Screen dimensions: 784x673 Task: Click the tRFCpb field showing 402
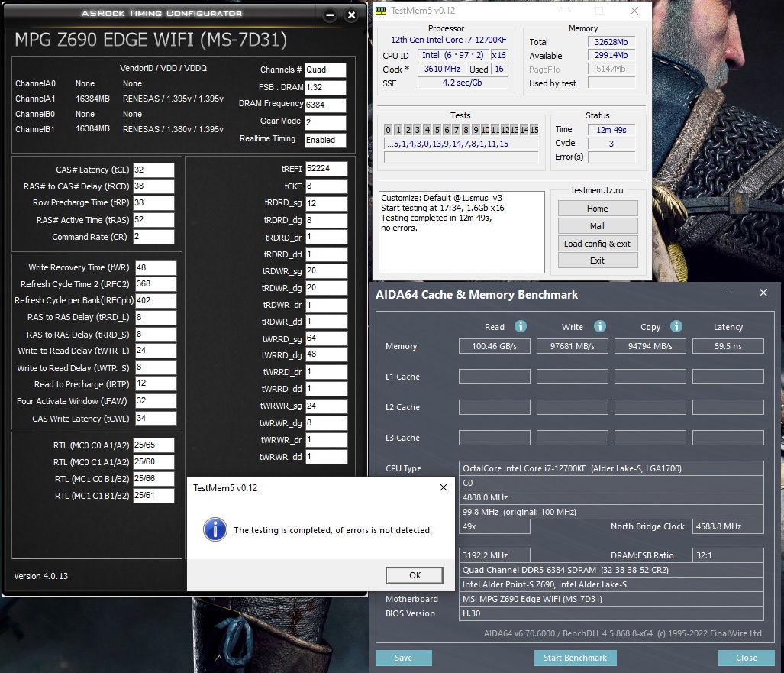pos(156,301)
